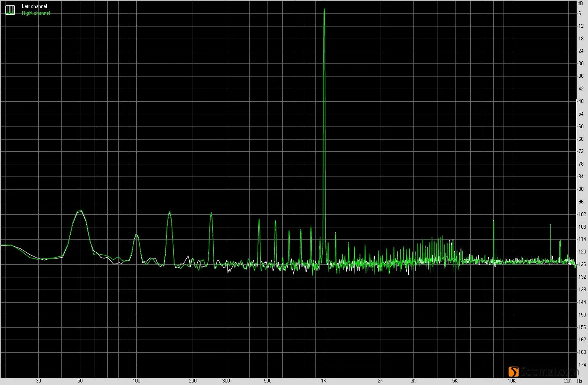Click the '3K' frequency axis label
Viewport: 588px width, 385px height.
[x=413, y=381]
